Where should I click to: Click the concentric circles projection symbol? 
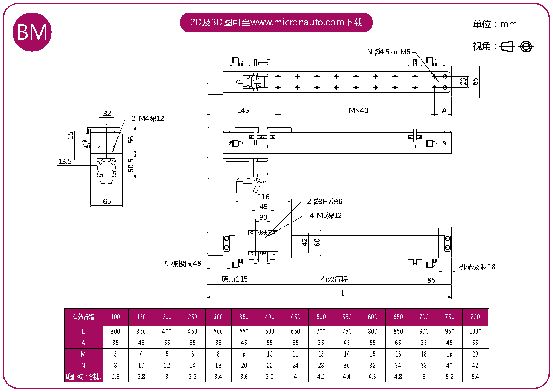526,46
